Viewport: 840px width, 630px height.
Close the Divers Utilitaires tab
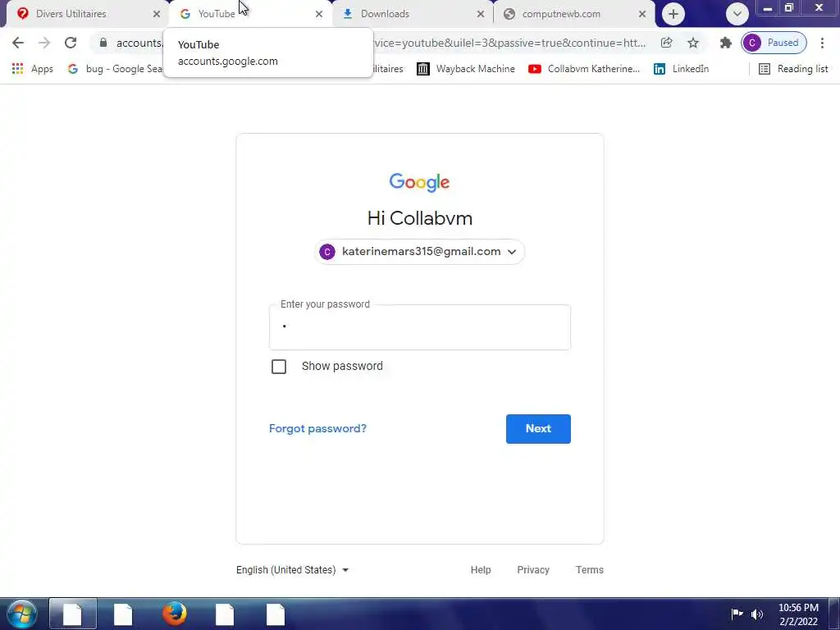point(157,14)
